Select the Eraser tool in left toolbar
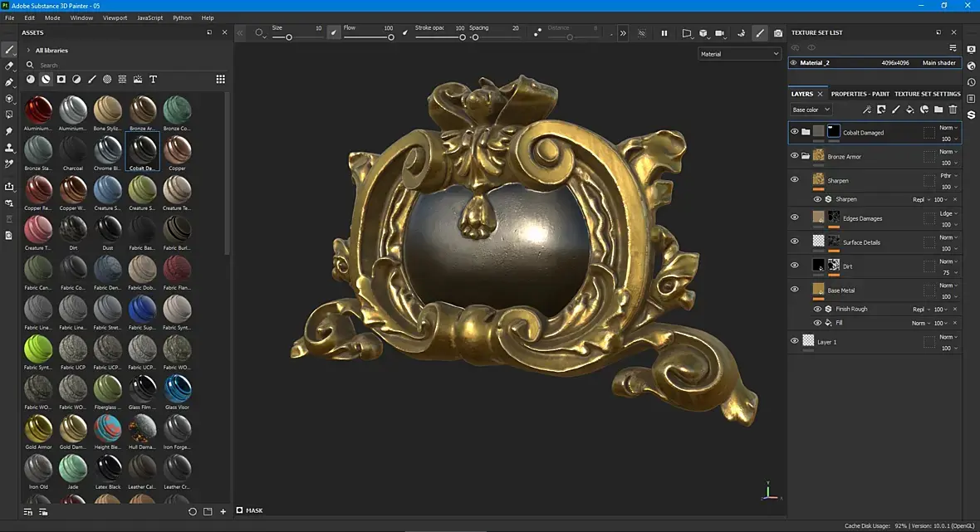 click(x=10, y=66)
